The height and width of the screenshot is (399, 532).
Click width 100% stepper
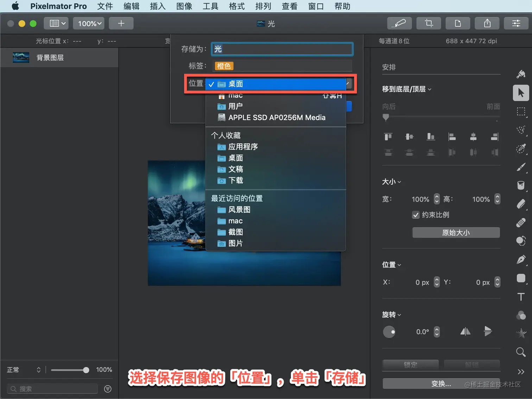click(x=437, y=199)
